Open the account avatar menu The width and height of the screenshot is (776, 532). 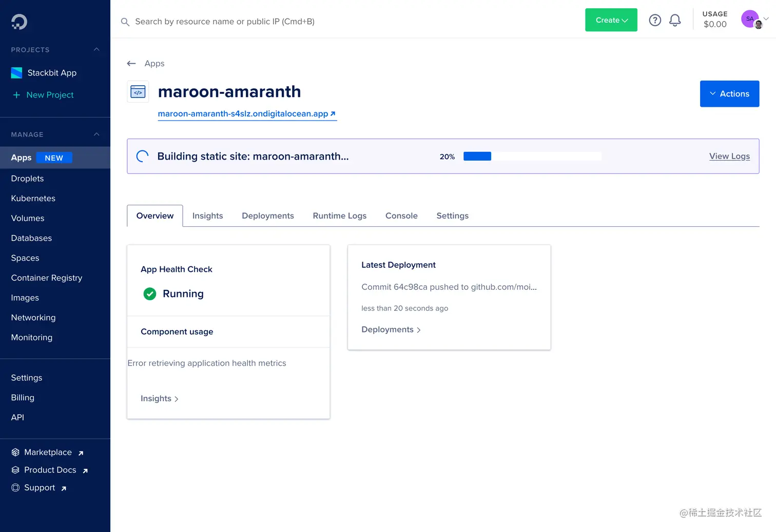751,19
